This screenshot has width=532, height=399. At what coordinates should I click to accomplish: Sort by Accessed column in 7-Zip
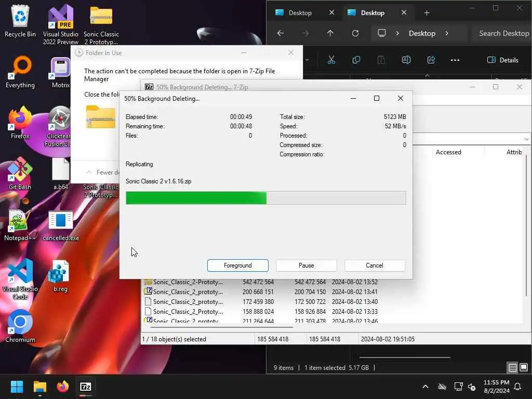click(448, 152)
